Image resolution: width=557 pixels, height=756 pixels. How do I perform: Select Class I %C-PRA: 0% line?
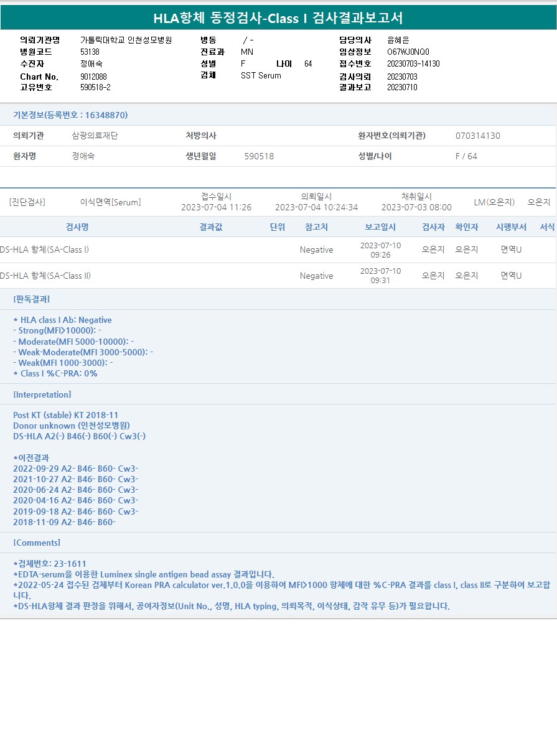(x=55, y=373)
